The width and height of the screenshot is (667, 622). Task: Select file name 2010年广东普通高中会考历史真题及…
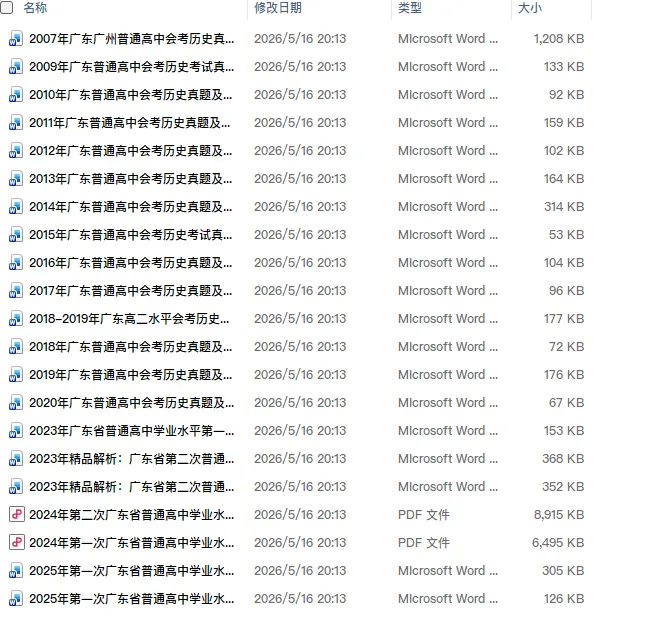click(x=131, y=95)
